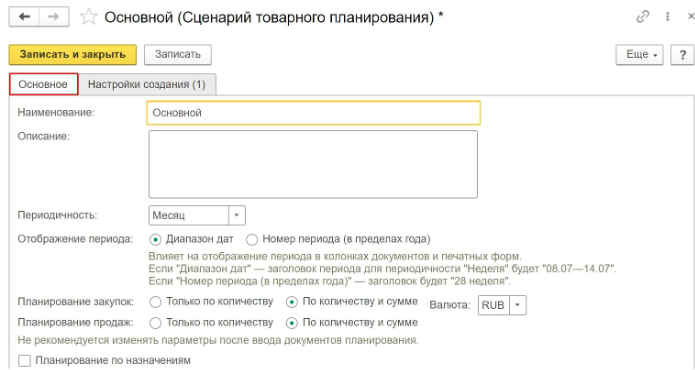Choose Только по количеству for Планирование закупок

click(x=211, y=302)
